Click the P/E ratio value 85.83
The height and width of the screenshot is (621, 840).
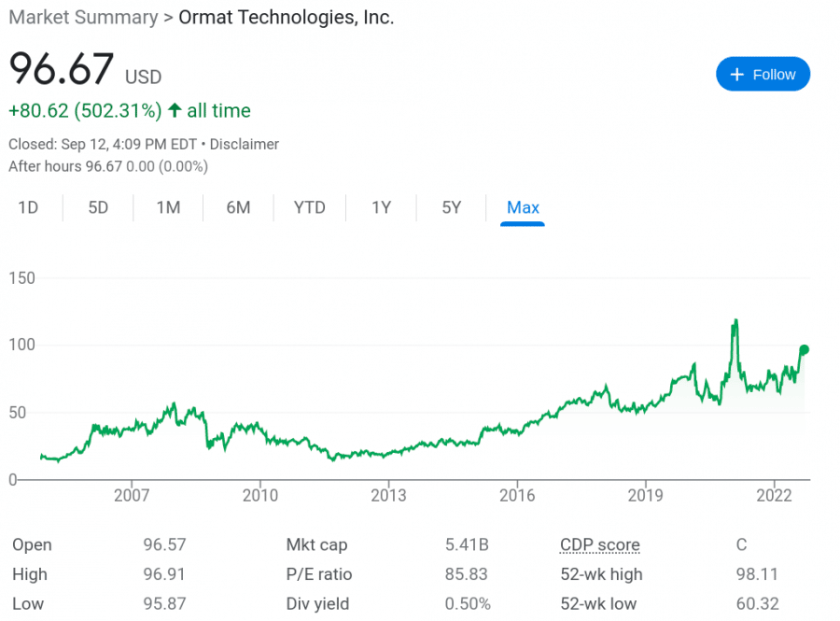(x=466, y=574)
